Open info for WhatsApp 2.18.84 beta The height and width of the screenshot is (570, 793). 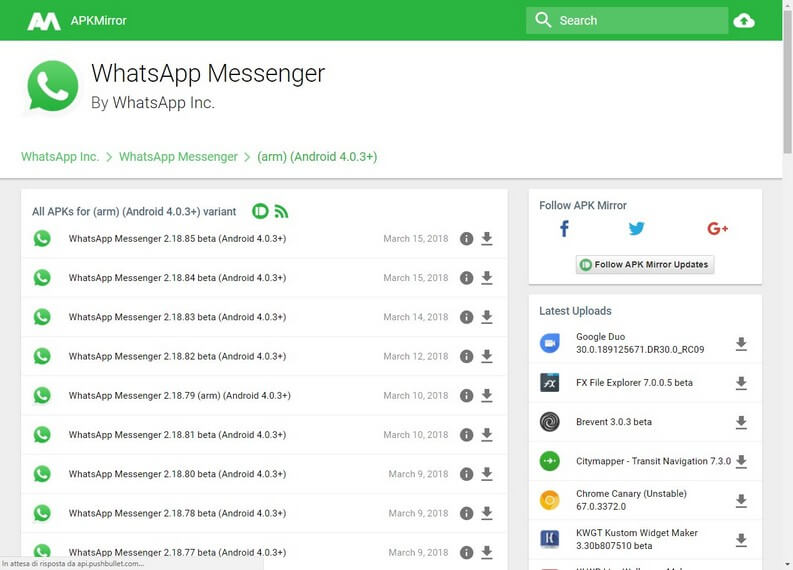tap(466, 278)
